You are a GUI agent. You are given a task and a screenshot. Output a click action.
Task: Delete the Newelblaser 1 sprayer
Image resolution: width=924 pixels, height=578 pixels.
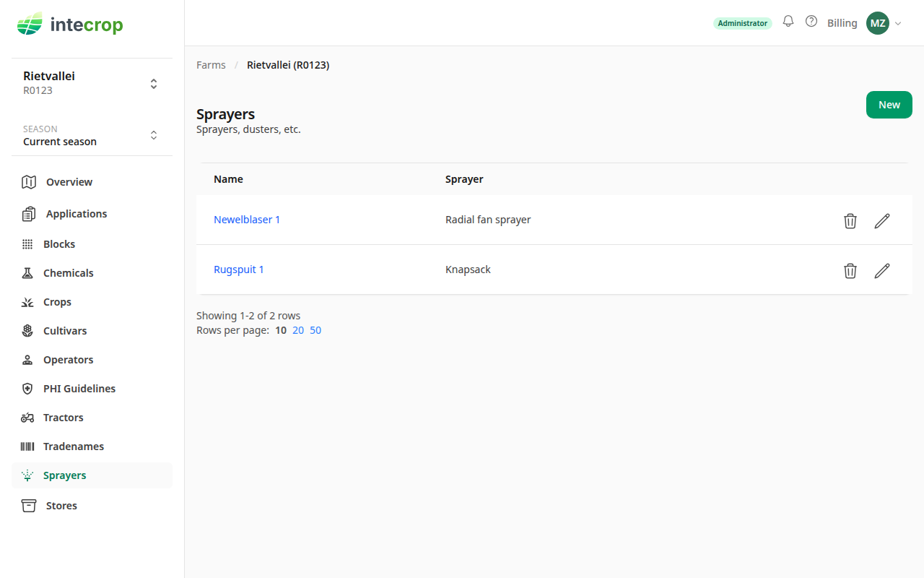[850, 221]
